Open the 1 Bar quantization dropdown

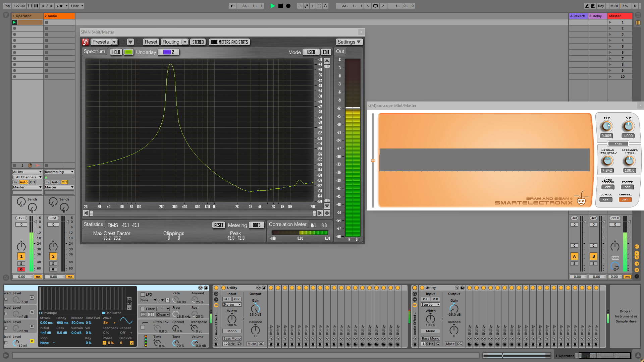[x=76, y=6]
